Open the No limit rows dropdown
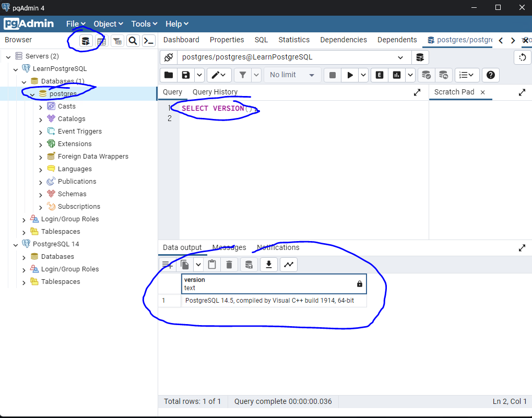532x418 pixels. [x=292, y=75]
